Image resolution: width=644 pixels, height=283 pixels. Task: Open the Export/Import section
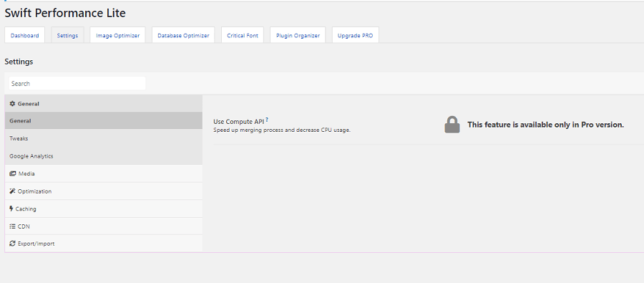(104, 244)
